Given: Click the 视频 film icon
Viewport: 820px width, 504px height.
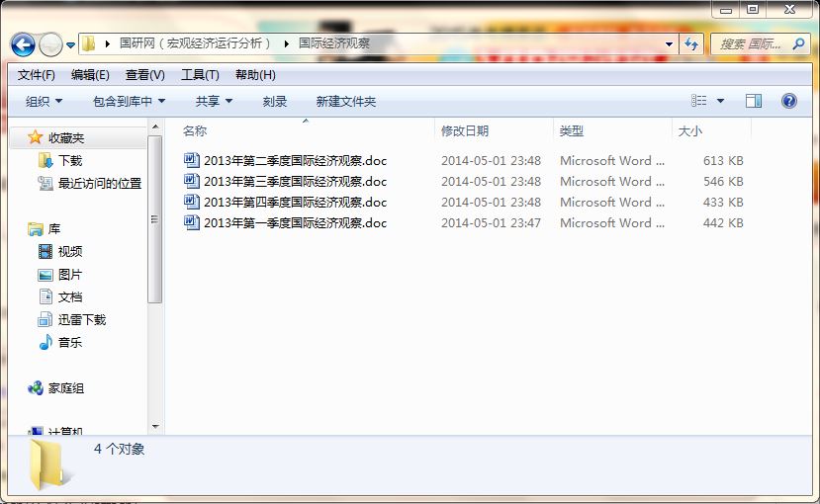Looking at the screenshot, I should pos(46,251).
